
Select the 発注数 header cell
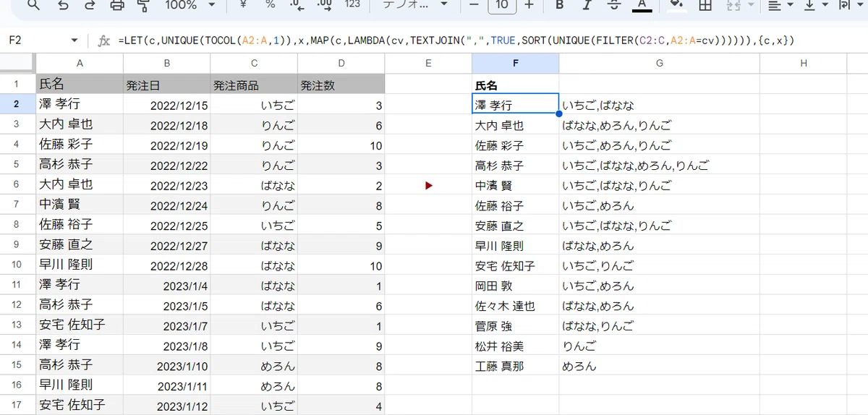pyautogui.click(x=341, y=84)
